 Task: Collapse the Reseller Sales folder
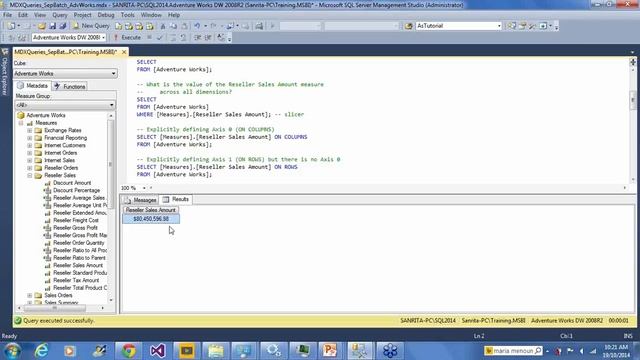29,176
